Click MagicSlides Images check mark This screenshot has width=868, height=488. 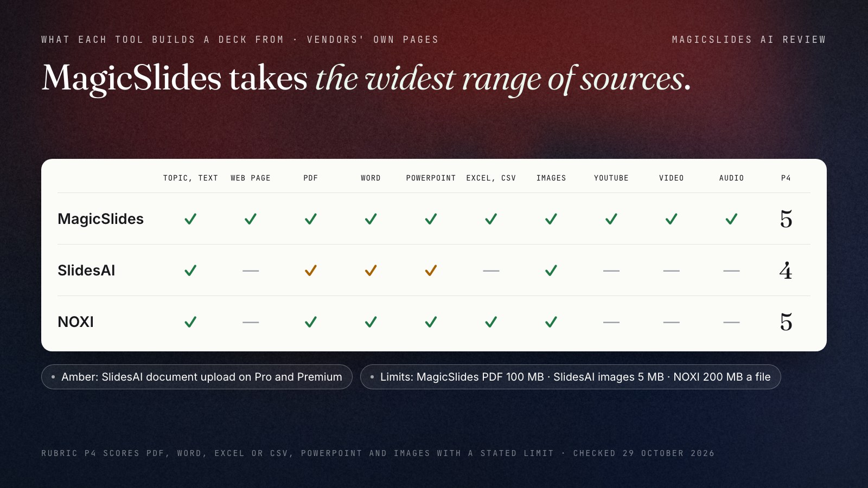pyautogui.click(x=551, y=219)
